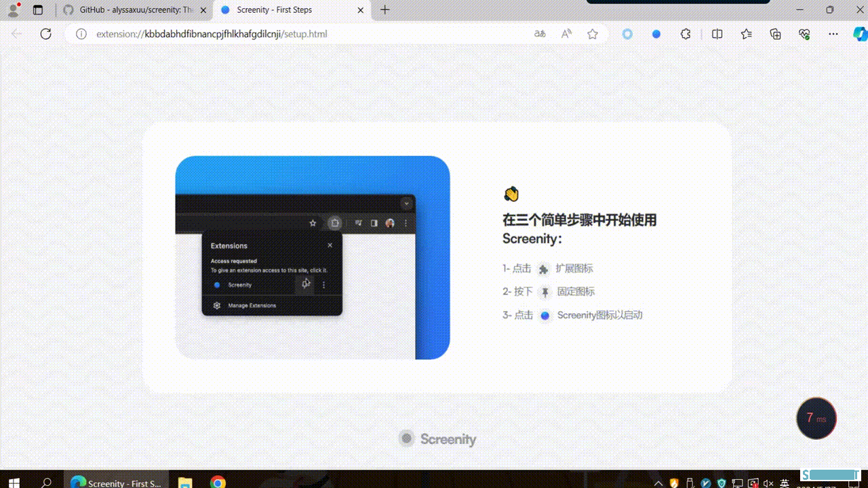Open the profile avatar icon in title bar

click(13, 9)
